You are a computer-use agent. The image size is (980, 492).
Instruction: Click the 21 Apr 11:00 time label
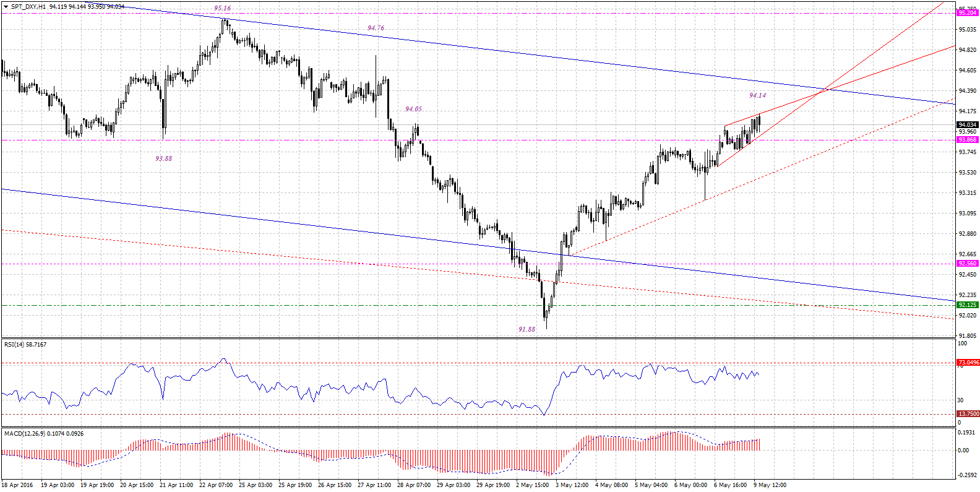click(x=176, y=485)
